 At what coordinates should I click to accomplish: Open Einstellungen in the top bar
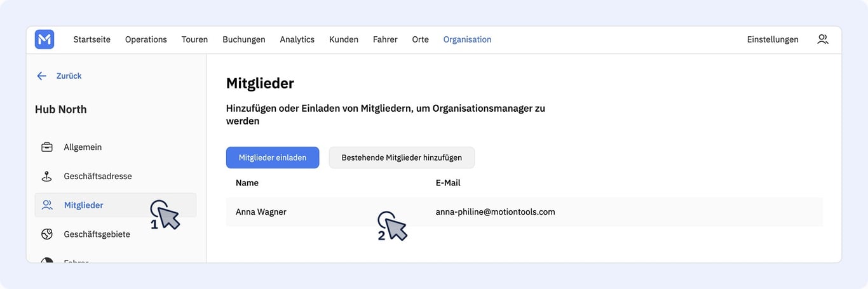[773, 39]
